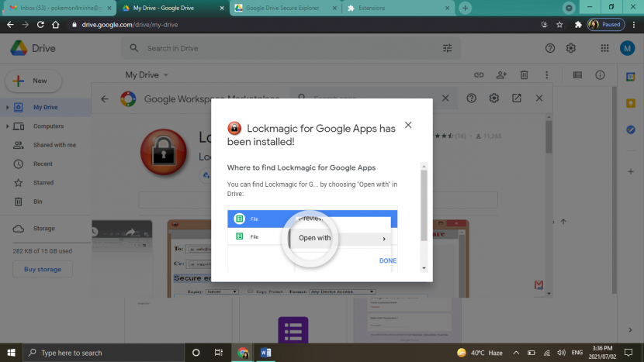Viewport: 644px width, 362px height.
Task: Bookmark this page star icon
Action: 559,25
